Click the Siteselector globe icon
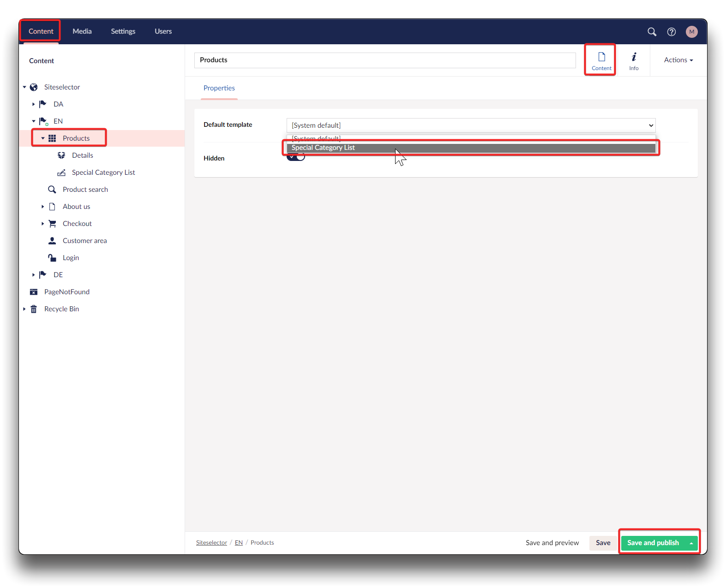This screenshot has width=726, height=588. point(34,87)
